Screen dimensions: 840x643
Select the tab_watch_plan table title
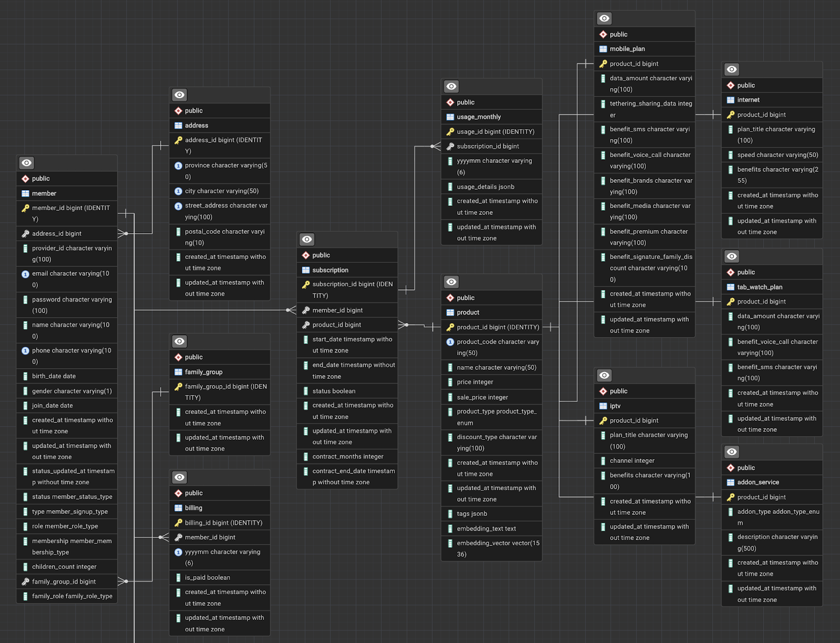coord(759,287)
